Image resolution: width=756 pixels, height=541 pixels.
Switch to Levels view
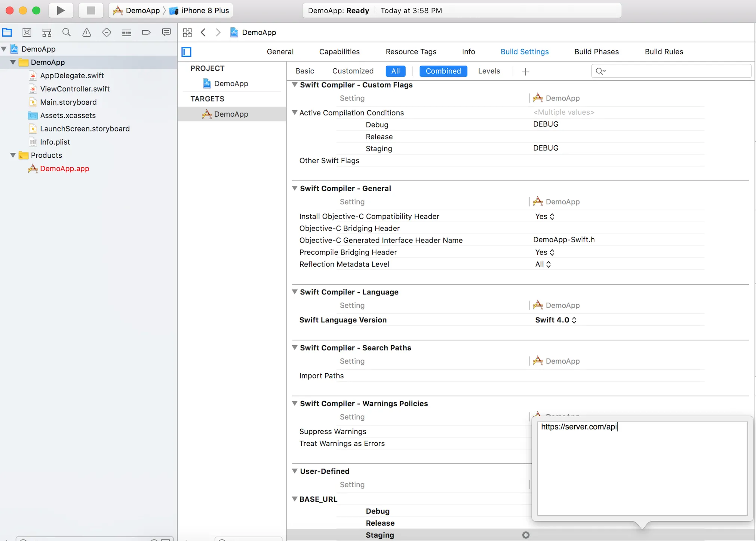(x=489, y=71)
